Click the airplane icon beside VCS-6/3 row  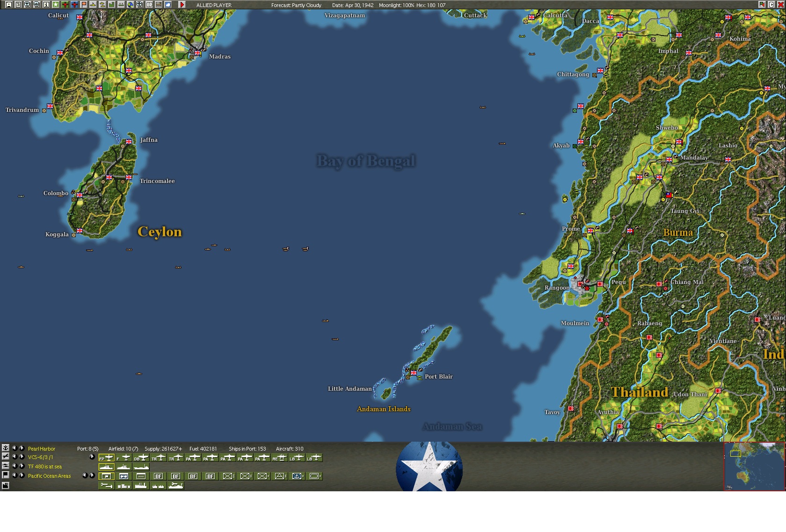(6, 457)
